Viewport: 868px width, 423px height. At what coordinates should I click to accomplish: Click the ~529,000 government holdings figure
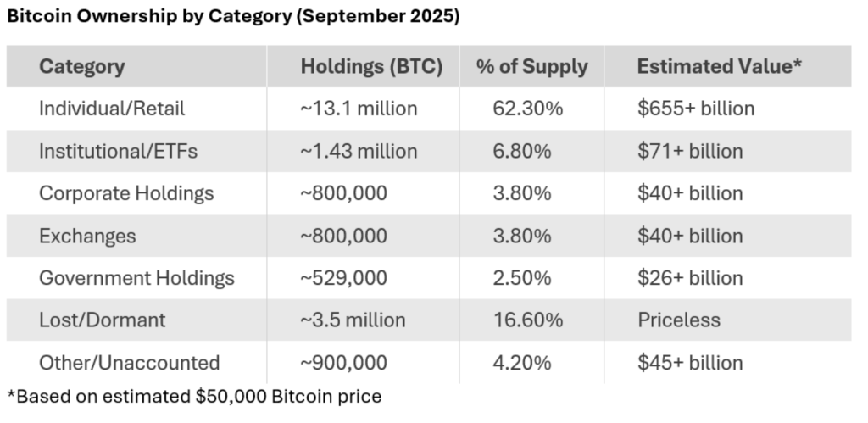click(343, 278)
